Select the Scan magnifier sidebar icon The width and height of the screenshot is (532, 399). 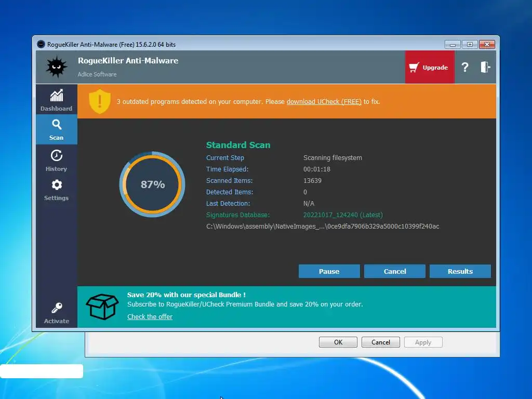pyautogui.click(x=57, y=125)
